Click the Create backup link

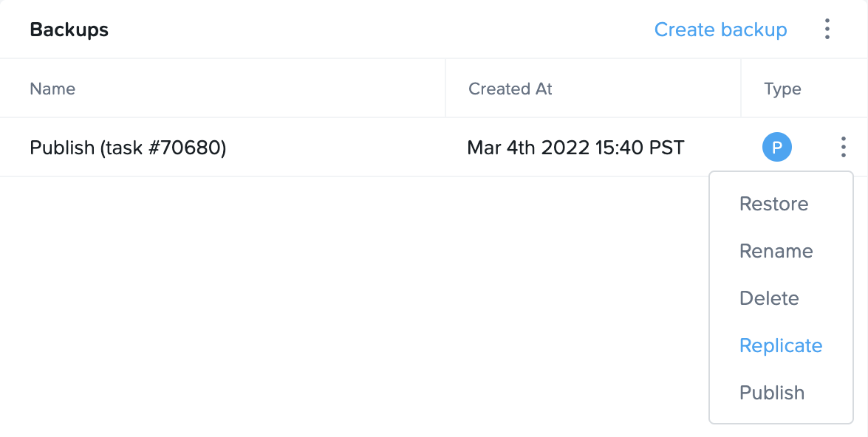click(720, 30)
